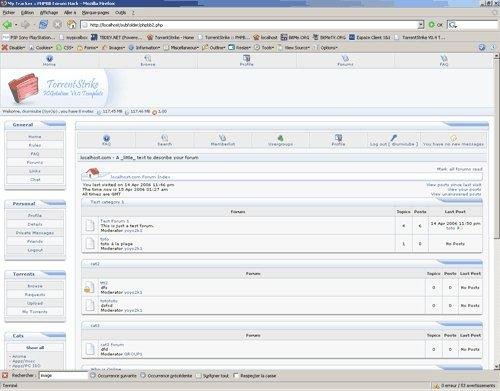Click Occurrence suivante find next button

pyautogui.click(x=114, y=376)
